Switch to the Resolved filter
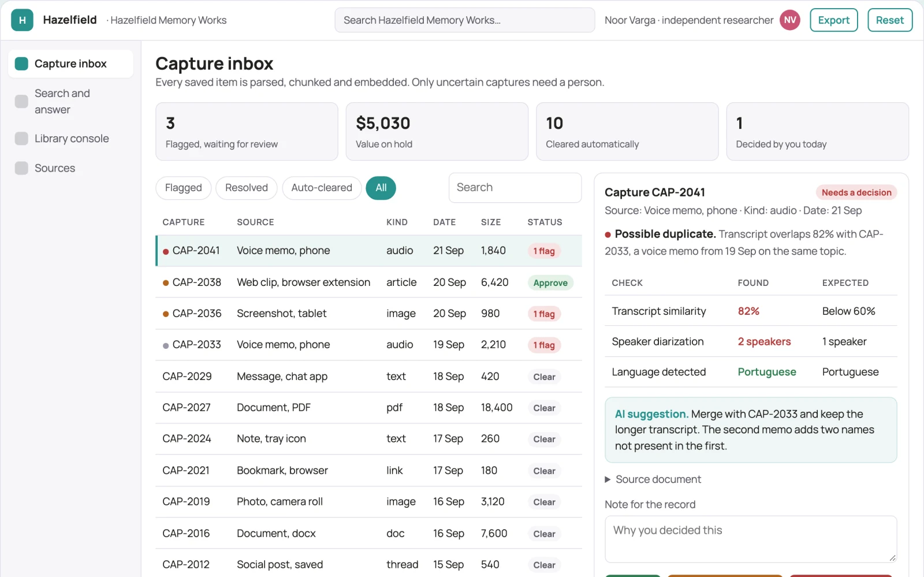The image size is (924, 577). pos(247,188)
